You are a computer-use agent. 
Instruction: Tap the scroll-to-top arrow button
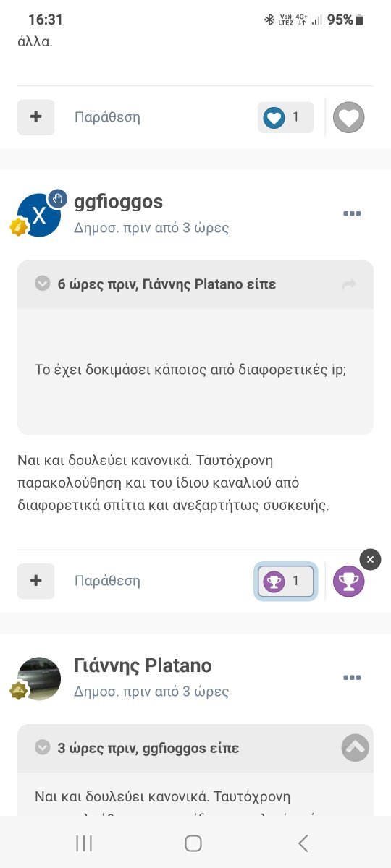tap(355, 748)
